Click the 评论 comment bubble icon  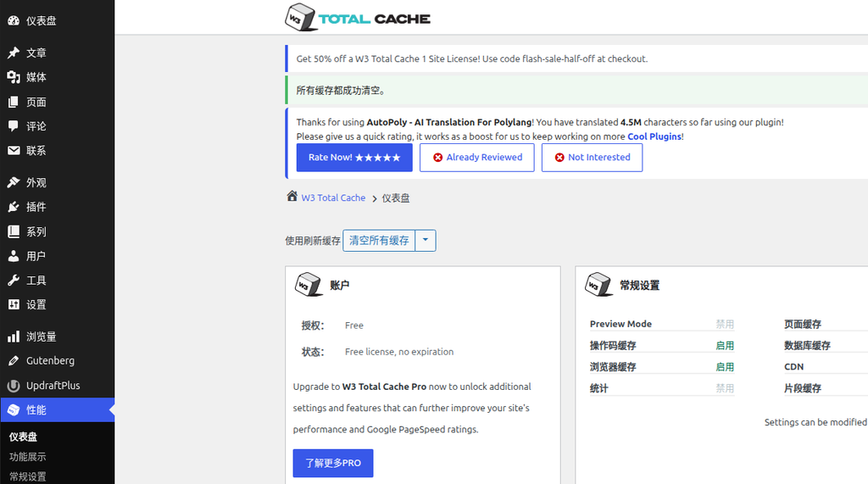[14, 126]
